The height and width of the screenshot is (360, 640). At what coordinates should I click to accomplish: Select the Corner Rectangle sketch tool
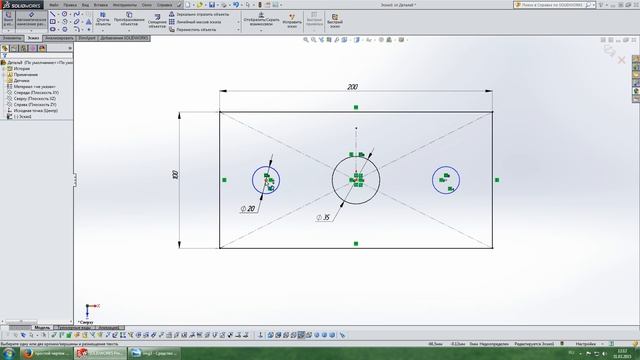(x=53, y=22)
